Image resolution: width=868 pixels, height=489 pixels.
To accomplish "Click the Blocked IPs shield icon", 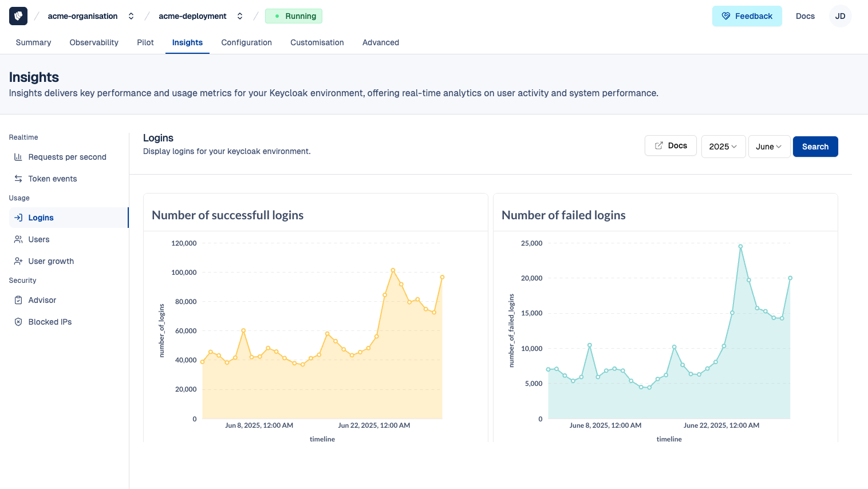I will [18, 322].
